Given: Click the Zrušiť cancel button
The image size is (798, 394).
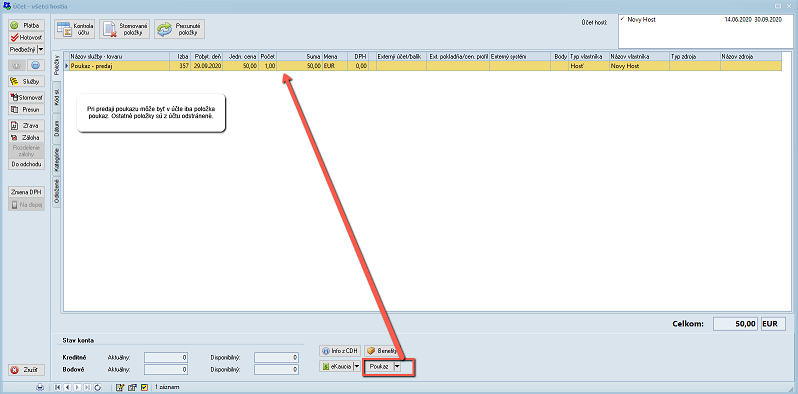Looking at the screenshot, I should pyautogui.click(x=26, y=370).
